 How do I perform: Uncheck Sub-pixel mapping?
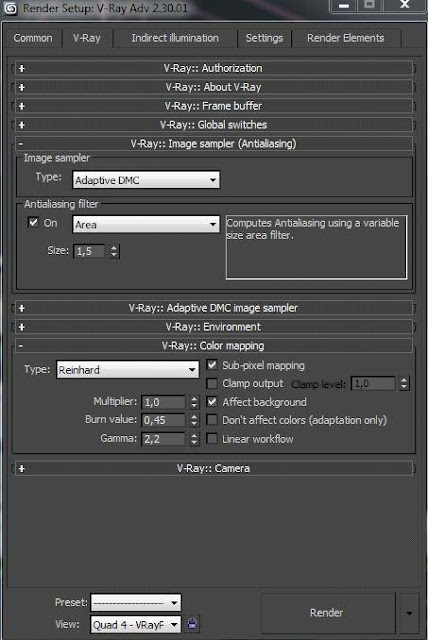coord(212,364)
